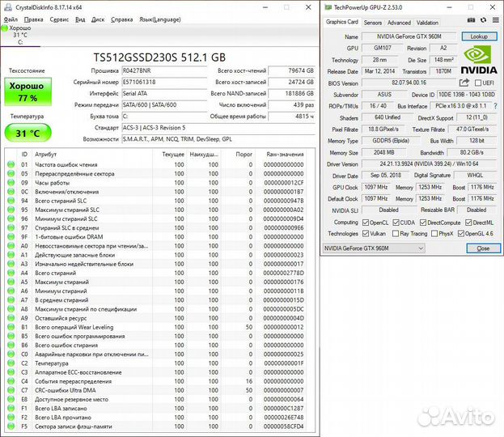The image size is (504, 437).
Task: Open the Диск menu
Action: [x=98, y=19]
